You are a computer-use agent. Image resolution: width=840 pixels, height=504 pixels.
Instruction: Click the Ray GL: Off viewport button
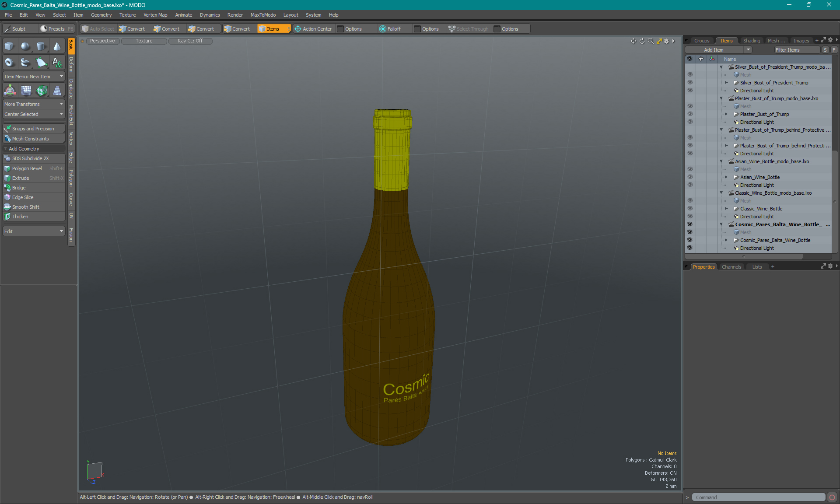(x=190, y=41)
